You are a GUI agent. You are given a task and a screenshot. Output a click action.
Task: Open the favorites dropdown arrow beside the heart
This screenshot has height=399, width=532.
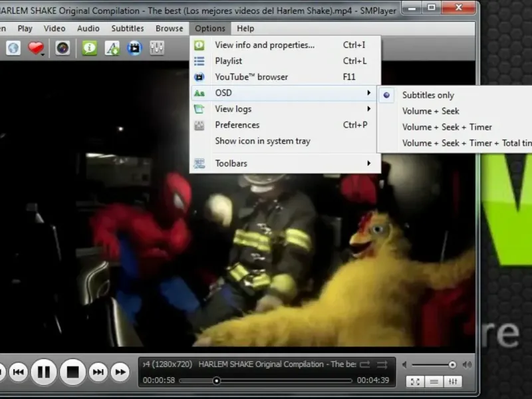(44, 54)
